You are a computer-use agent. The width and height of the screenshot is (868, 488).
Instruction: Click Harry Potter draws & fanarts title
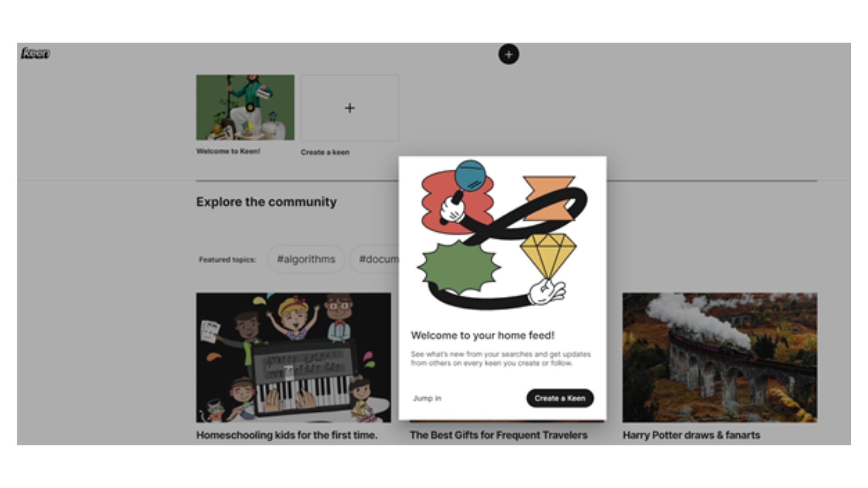tap(691, 435)
